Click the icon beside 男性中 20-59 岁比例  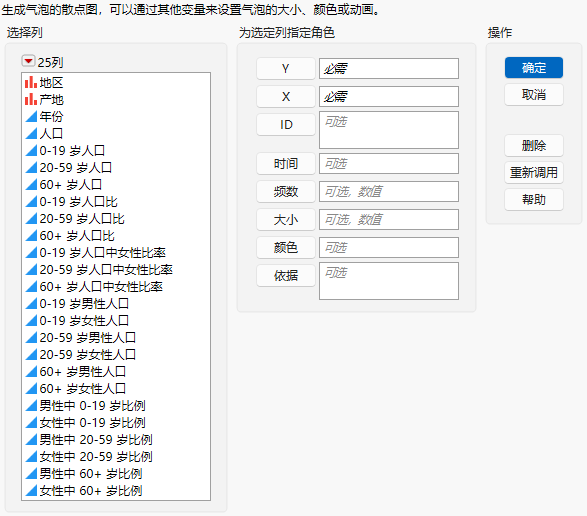pos(31,440)
